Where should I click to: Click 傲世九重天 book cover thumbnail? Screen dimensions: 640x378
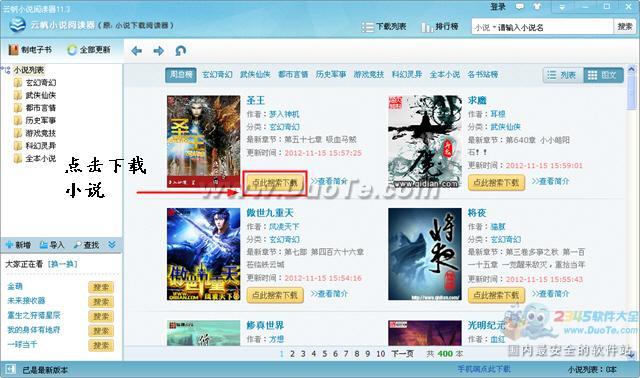203,254
